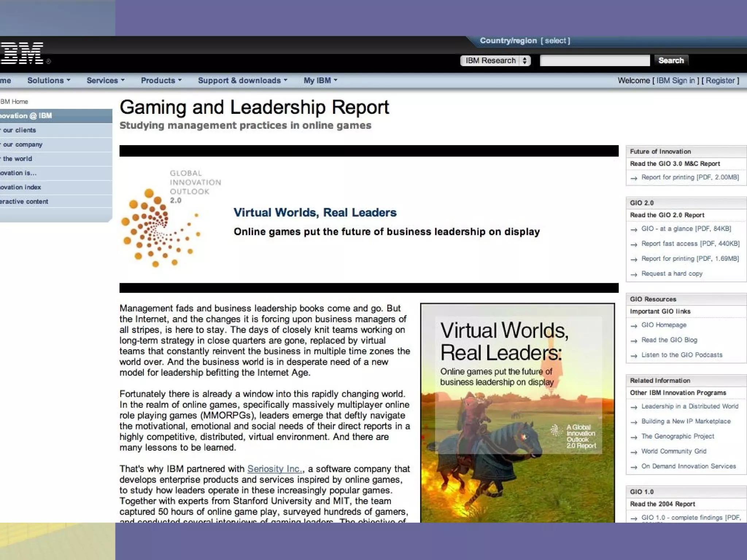This screenshot has width=747, height=560.
Task: Open Read the GIO Blog link
Action: [669, 340]
